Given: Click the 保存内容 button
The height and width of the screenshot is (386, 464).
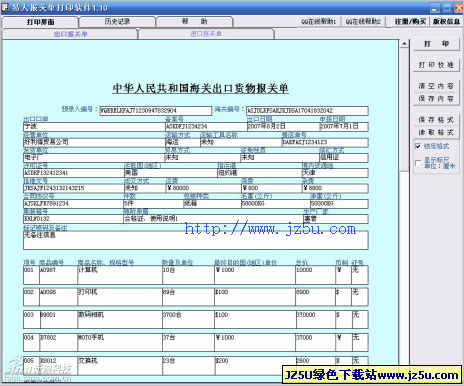Looking at the screenshot, I should tap(436, 99).
